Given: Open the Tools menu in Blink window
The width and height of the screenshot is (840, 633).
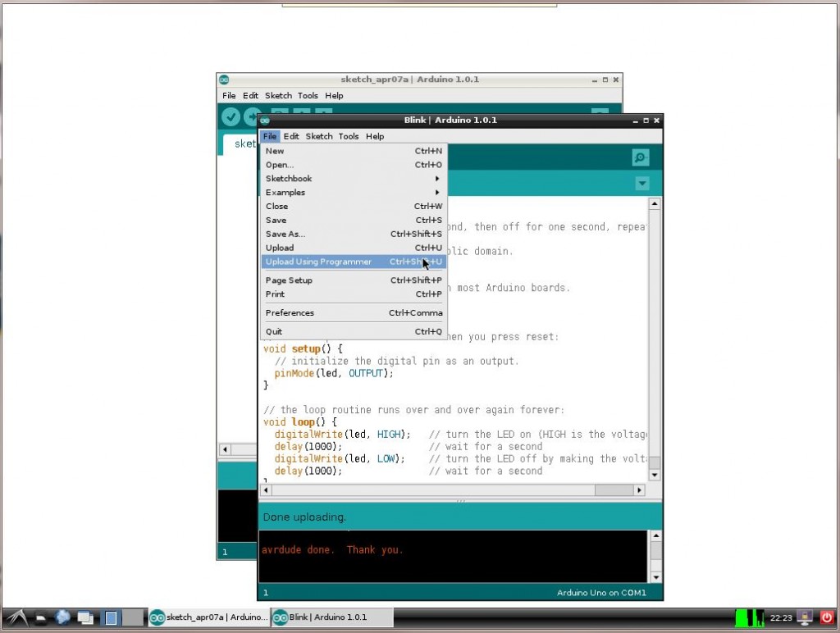Looking at the screenshot, I should [348, 136].
